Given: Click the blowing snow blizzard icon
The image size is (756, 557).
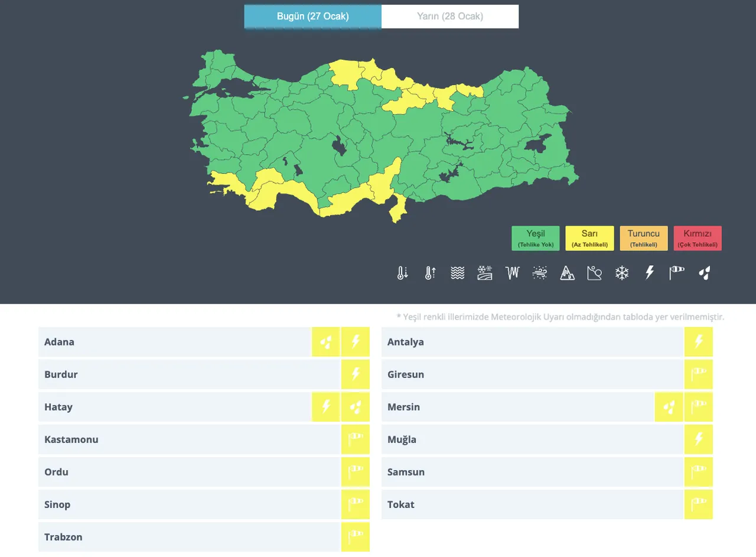Looking at the screenshot, I should (539, 273).
